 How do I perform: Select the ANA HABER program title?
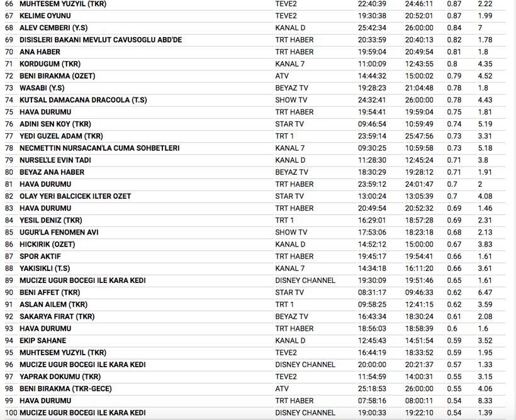pyautogui.click(x=40, y=52)
